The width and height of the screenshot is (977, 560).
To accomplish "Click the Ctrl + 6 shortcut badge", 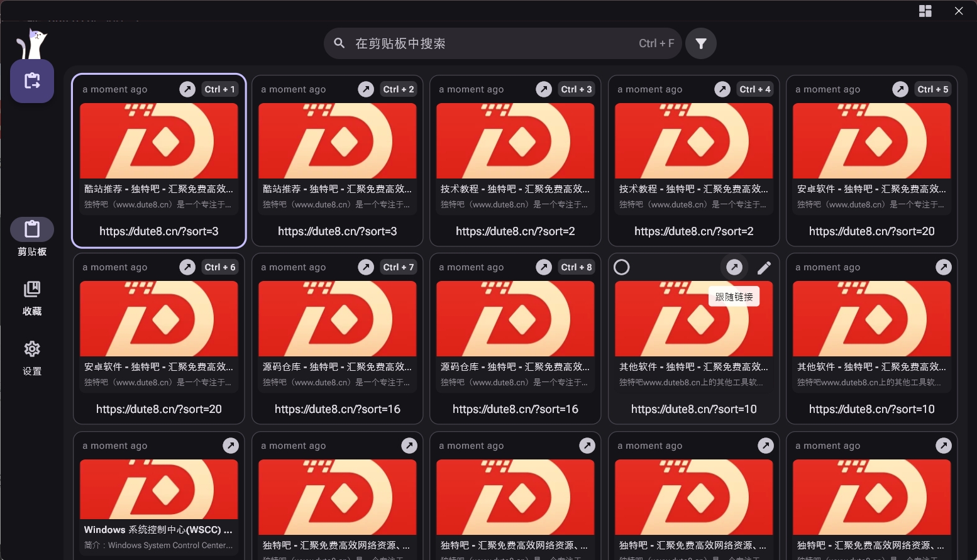I will 219,267.
